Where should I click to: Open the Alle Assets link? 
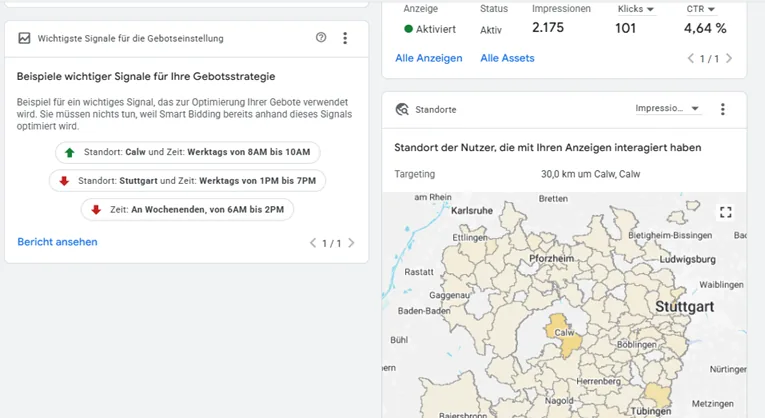point(507,58)
